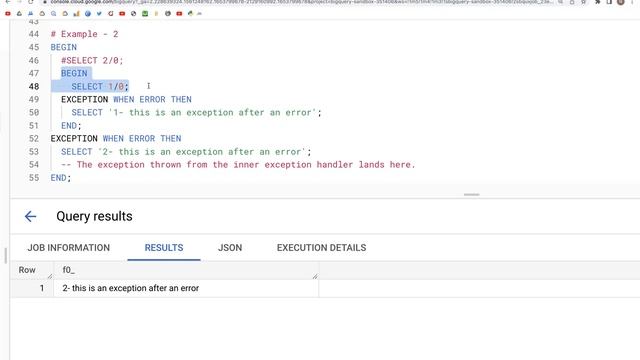Grab the f0_ column resize handle
Viewport: 640px width, 360px height.
(x=315, y=276)
